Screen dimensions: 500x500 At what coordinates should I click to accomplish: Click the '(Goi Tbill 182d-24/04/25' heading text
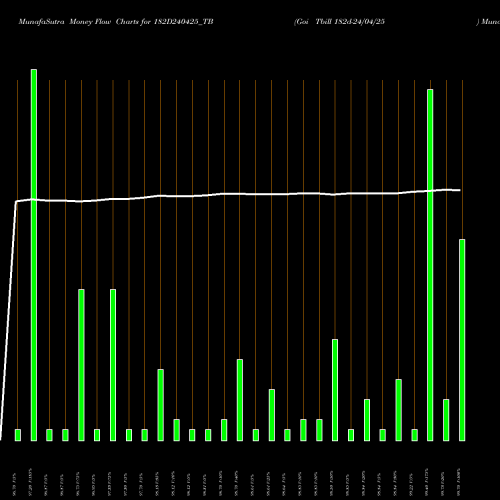(339, 22)
